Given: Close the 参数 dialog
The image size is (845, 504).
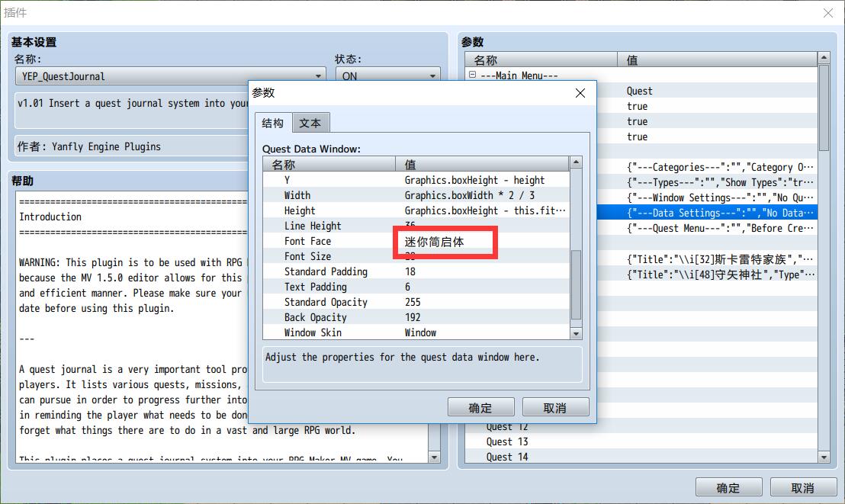Looking at the screenshot, I should pyautogui.click(x=580, y=93).
